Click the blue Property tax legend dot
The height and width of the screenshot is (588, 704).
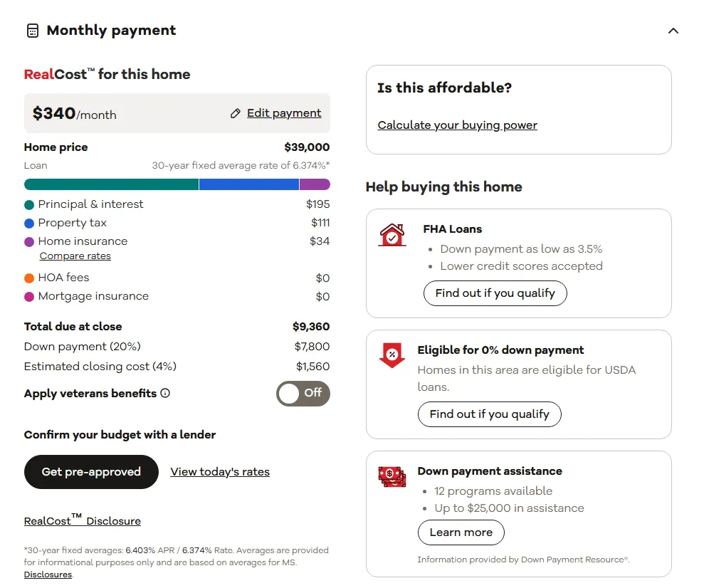[29, 223]
